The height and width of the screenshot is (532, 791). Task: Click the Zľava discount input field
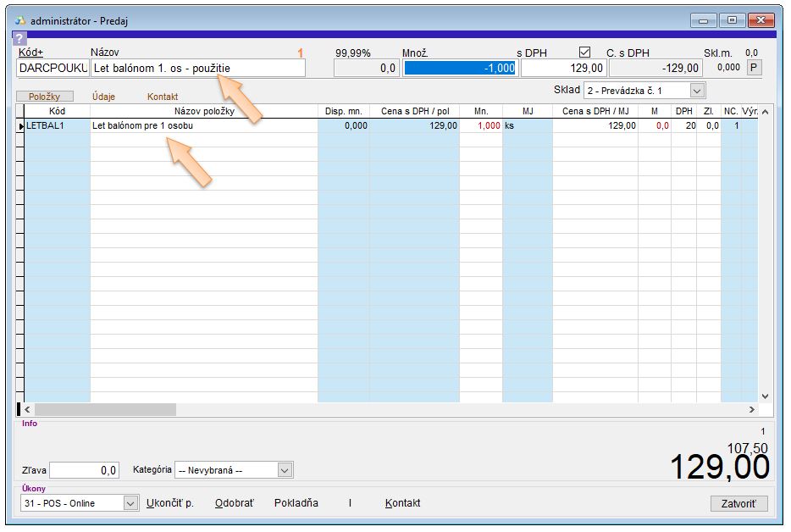tap(85, 470)
